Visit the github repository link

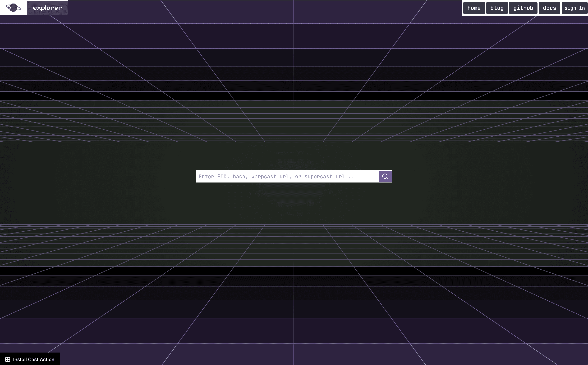click(523, 8)
